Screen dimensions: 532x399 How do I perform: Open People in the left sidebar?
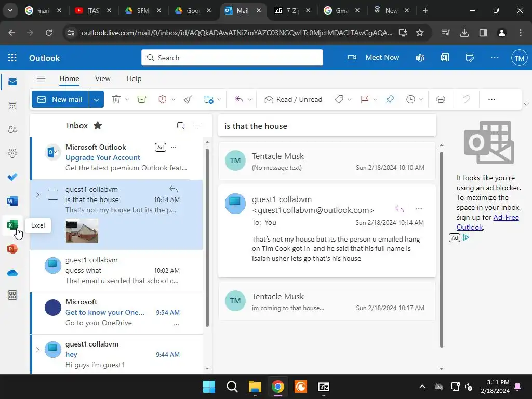12,129
